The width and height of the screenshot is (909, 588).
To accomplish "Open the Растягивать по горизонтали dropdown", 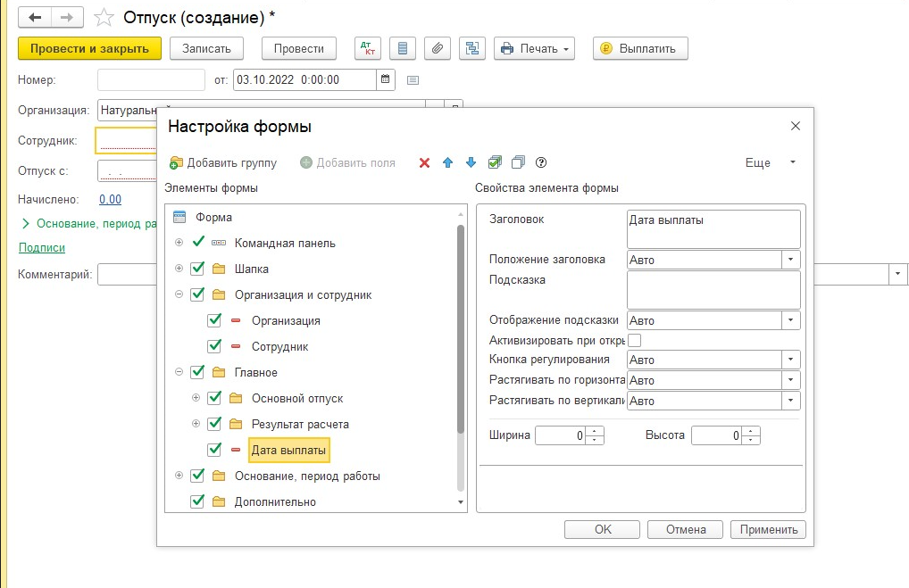I will pyautogui.click(x=791, y=380).
